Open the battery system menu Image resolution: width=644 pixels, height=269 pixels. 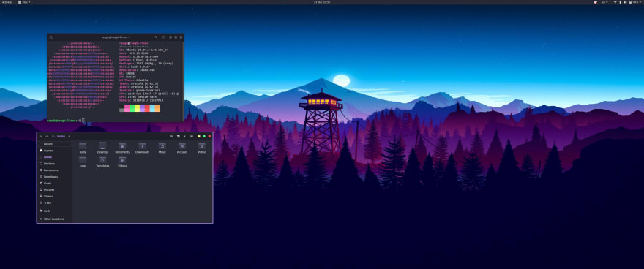pos(635,2)
